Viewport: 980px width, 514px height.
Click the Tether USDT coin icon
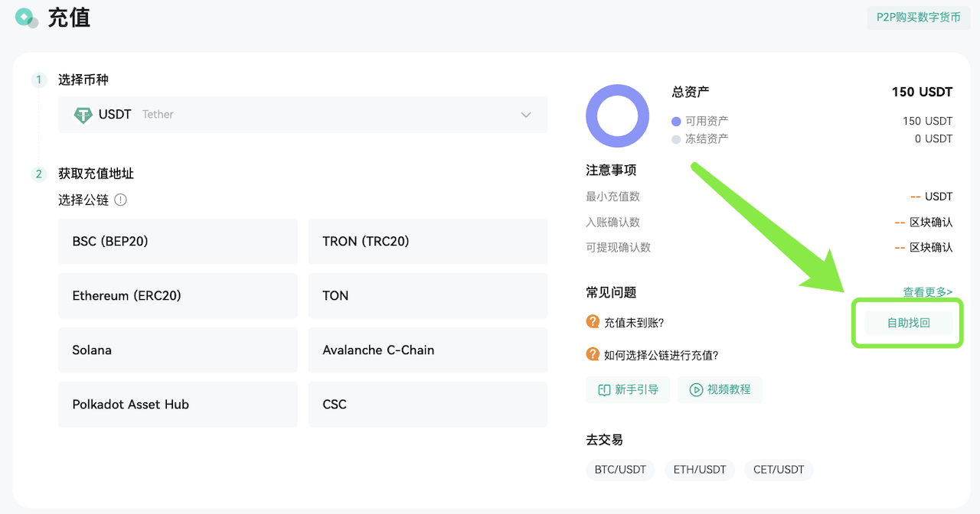pos(83,115)
